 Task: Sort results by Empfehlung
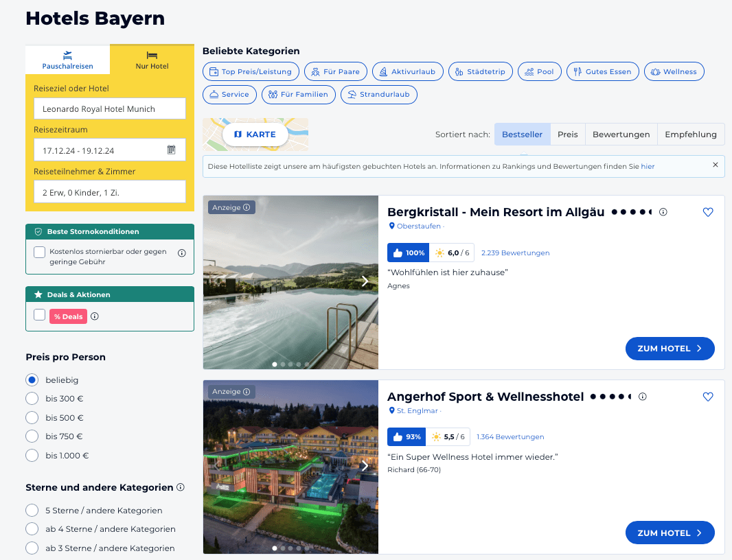coord(691,135)
